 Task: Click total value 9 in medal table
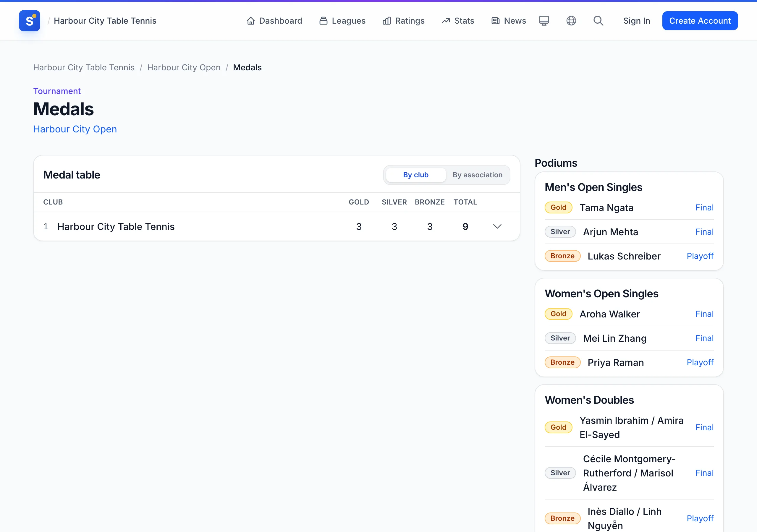pyautogui.click(x=465, y=226)
